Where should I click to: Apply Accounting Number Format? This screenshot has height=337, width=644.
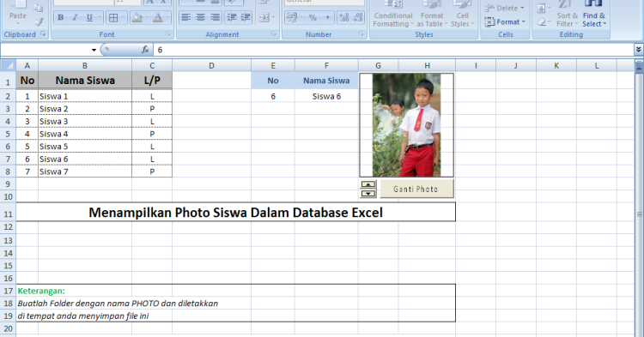(x=292, y=18)
